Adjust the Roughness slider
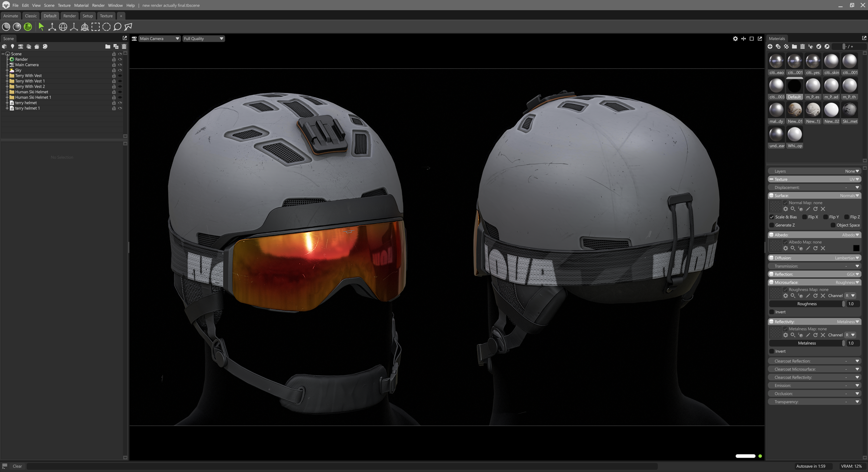 pos(807,304)
